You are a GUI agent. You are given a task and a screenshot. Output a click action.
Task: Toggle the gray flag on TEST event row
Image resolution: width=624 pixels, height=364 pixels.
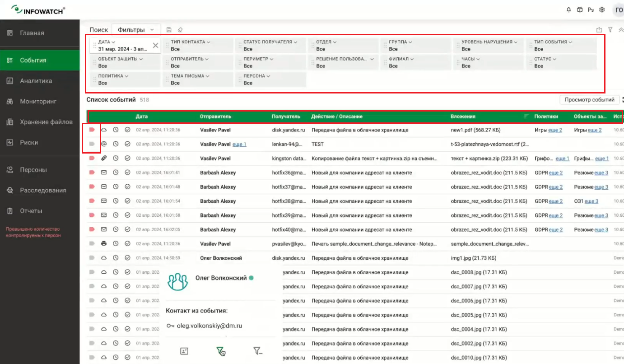[x=92, y=144]
